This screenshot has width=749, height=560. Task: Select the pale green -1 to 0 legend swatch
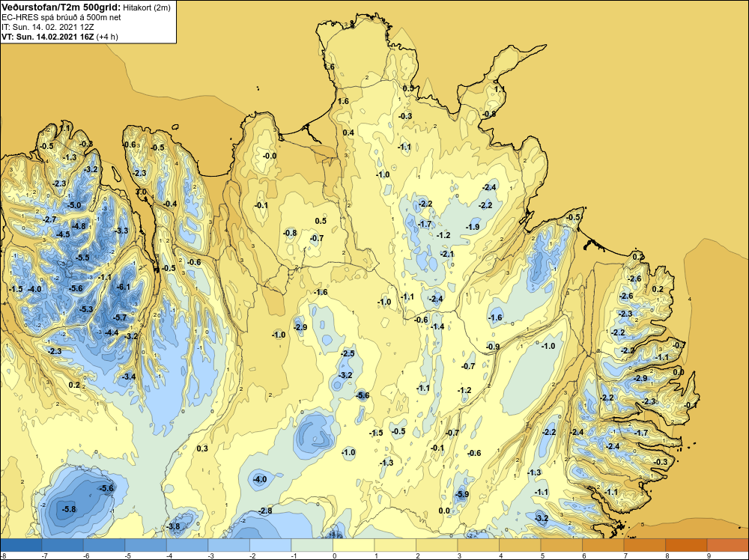(312, 545)
